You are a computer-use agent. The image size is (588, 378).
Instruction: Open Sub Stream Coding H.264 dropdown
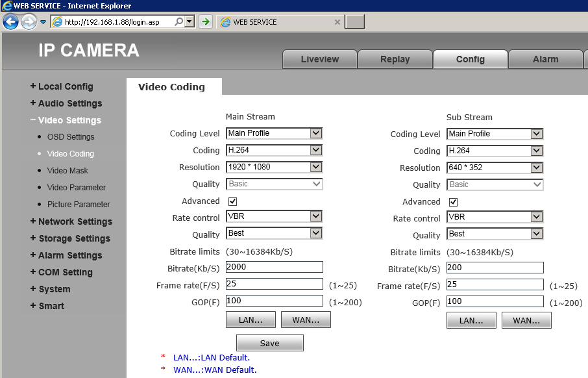coord(495,151)
